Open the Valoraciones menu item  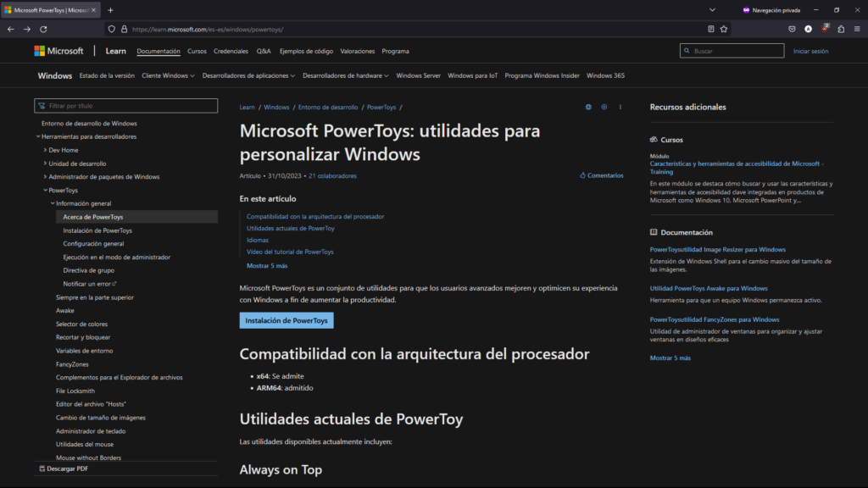point(357,51)
